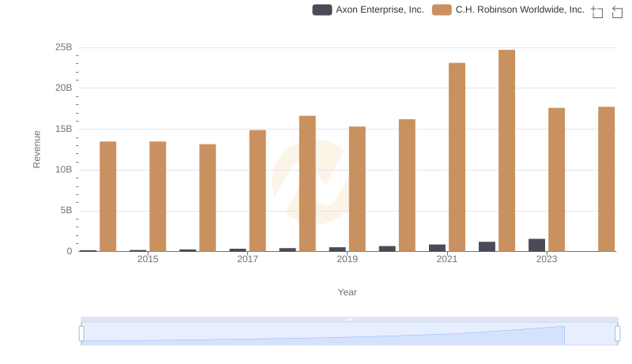Click the Axon bar for 2022
Screen dimensions: 632x364
(487, 246)
